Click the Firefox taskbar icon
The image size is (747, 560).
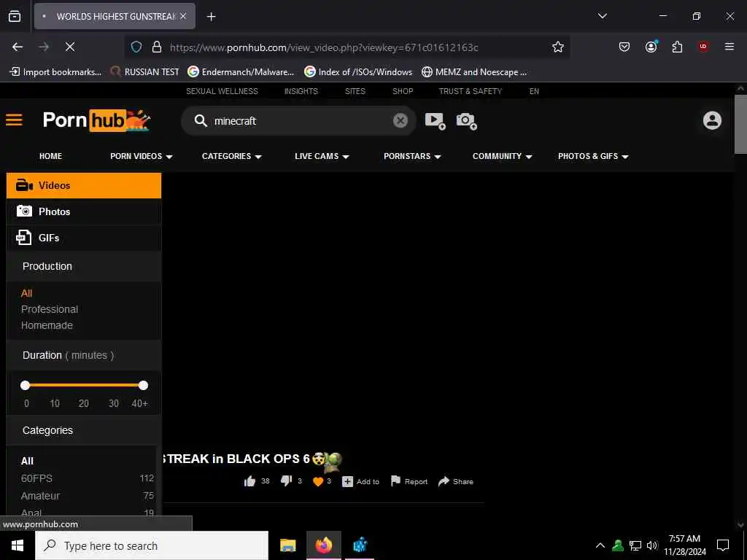(x=323, y=545)
